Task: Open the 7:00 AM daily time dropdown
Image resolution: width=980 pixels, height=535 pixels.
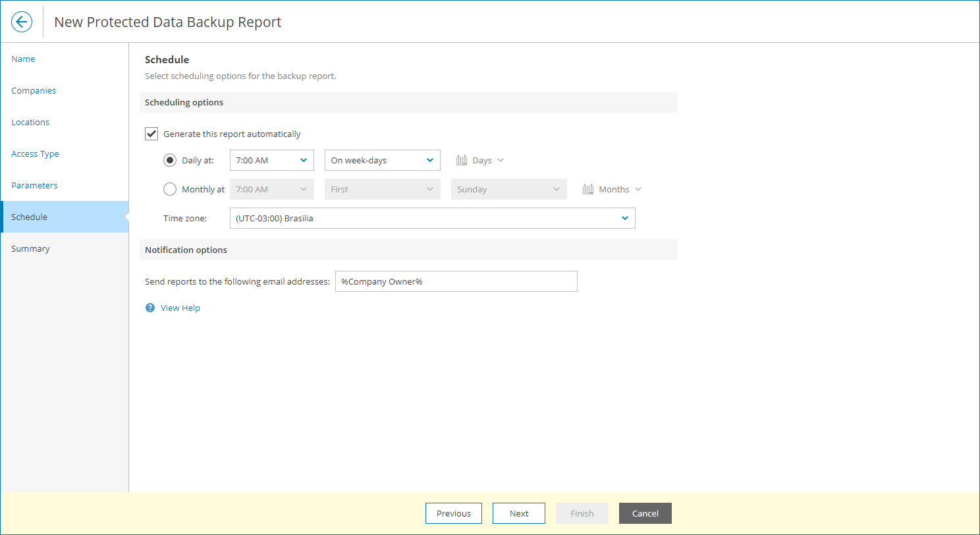Action: [x=271, y=159]
